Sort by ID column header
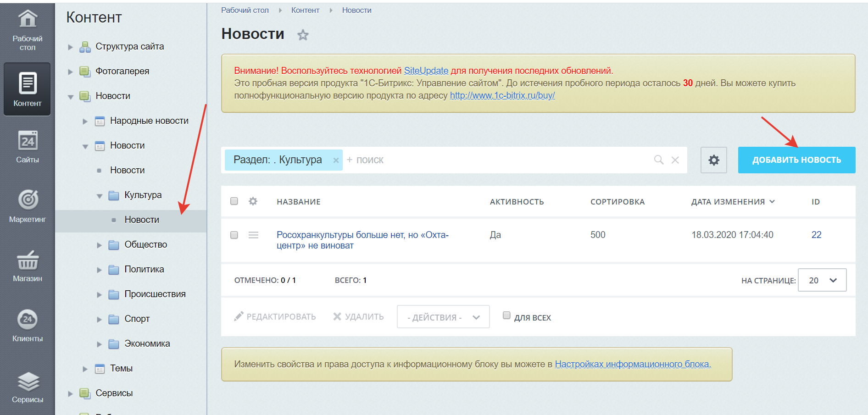 coord(816,202)
